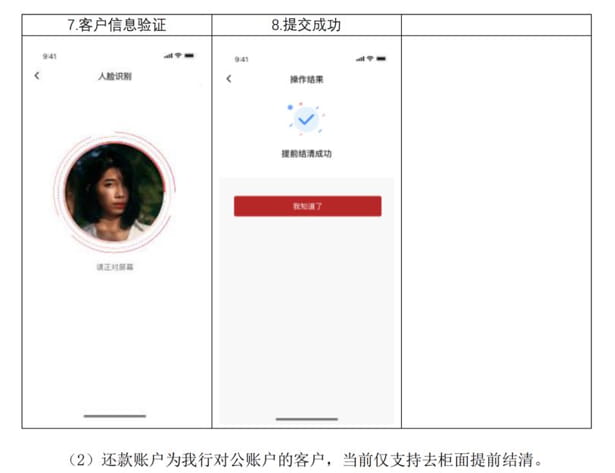The height and width of the screenshot is (473, 615).
Task: Click Wi-Fi icon in face recognition phone
Action: tap(178, 55)
